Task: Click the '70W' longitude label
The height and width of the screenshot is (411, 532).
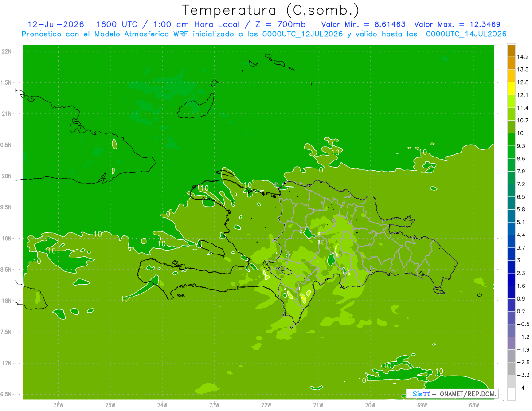Action: 370,405
